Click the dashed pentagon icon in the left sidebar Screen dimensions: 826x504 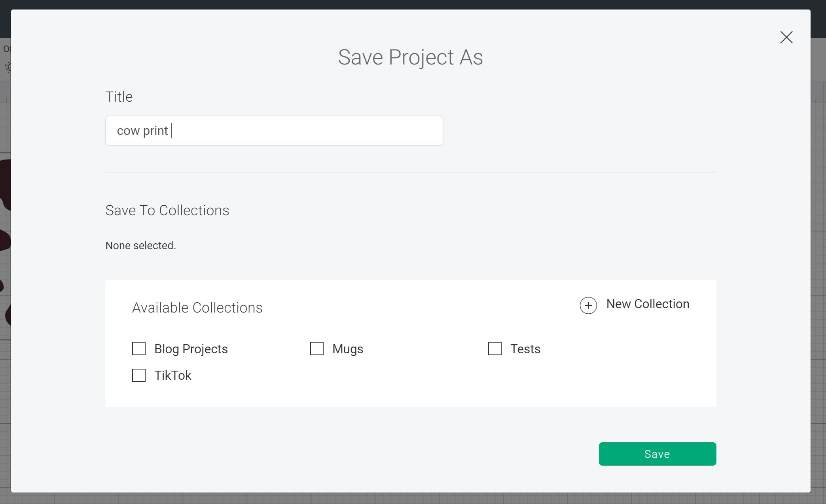click(8, 67)
